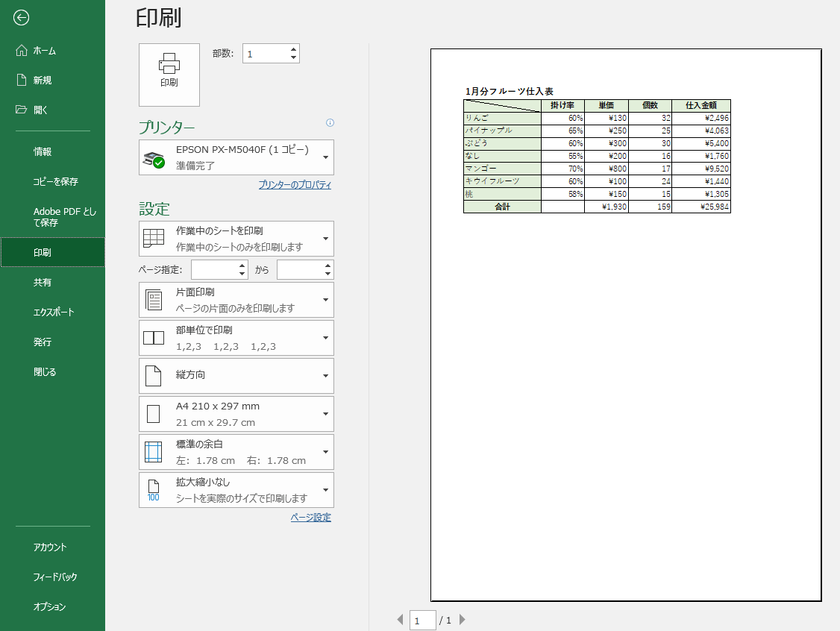
Task: Click the open folder icon
Action: click(x=22, y=110)
